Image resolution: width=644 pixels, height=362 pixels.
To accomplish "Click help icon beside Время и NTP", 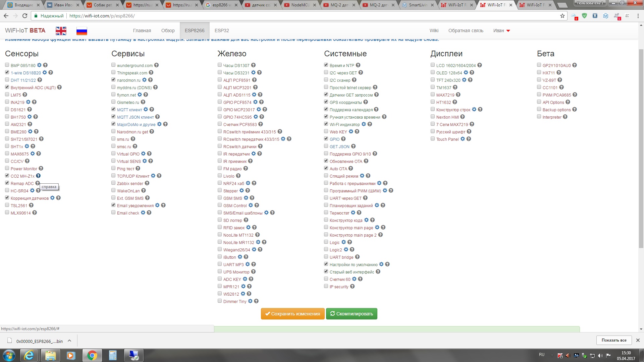I will pyautogui.click(x=358, y=65).
